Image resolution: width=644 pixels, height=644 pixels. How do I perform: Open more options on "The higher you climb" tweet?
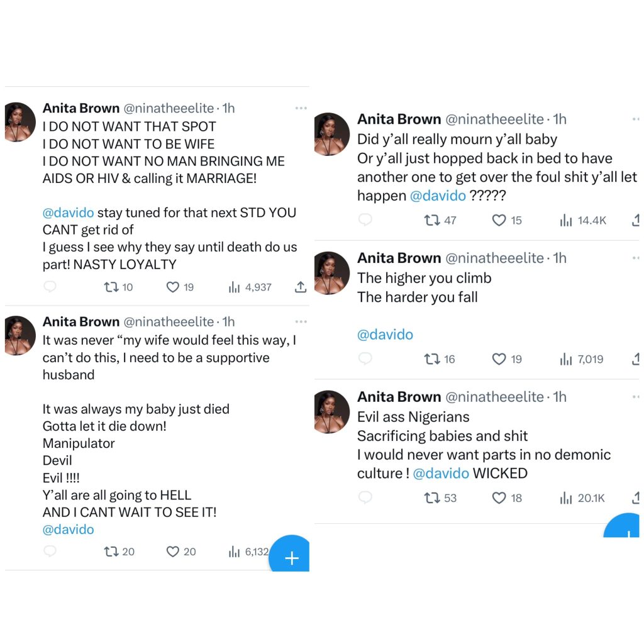(x=637, y=257)
